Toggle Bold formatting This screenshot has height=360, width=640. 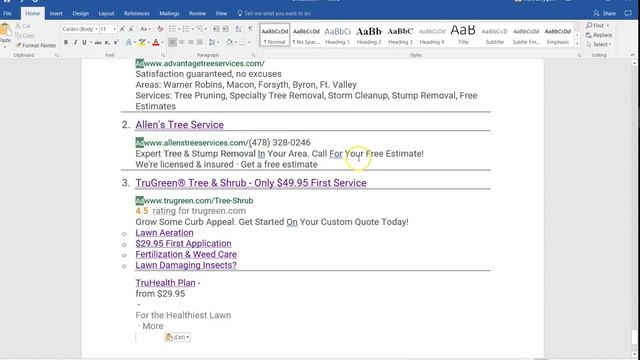coord(66,42)
